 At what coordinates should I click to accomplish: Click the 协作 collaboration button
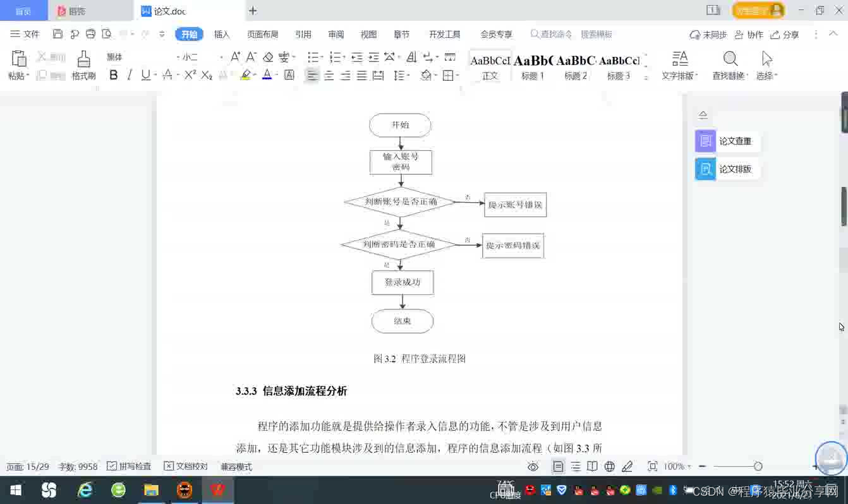(749, 35)
